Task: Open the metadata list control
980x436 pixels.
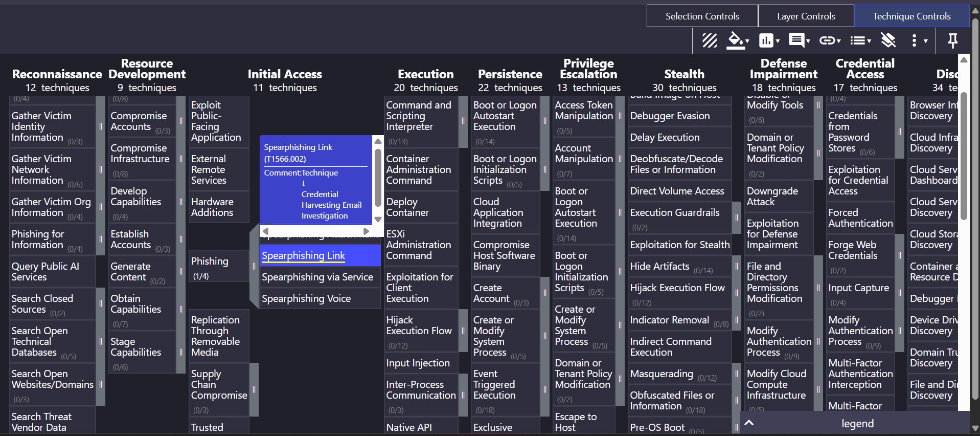Action: [860, 40]
